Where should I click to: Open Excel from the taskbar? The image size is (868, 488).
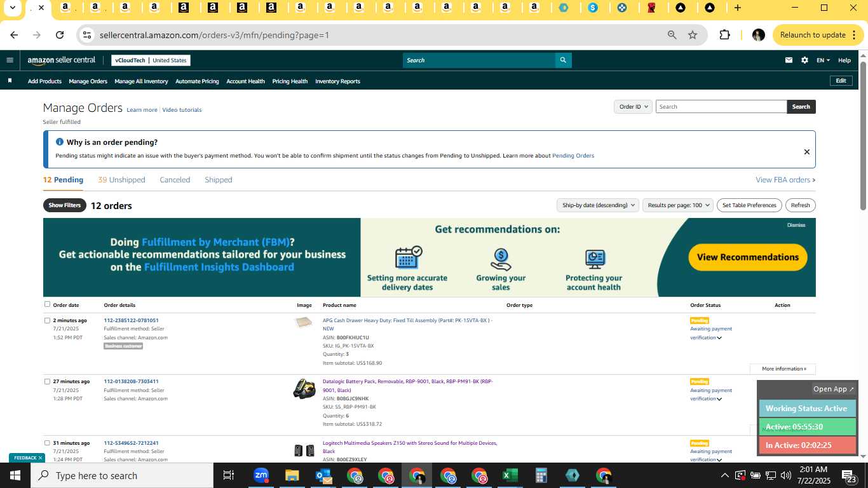pos(510,475)
